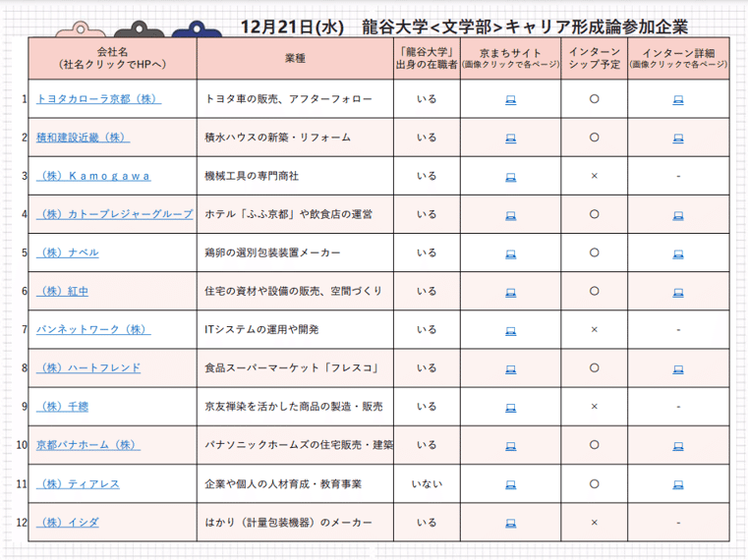The width and height of the screenshot is (748, 560).
Task: Click 京まちサイト laptop icon for 積和建設近畿
Action: (x=510, y=139)
